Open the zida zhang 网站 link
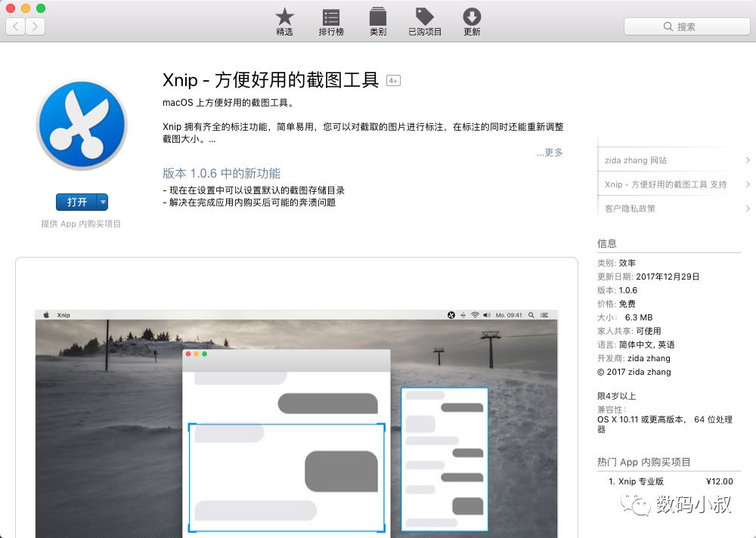The width and height of the screenshot is (756, 538). point(636,160)
